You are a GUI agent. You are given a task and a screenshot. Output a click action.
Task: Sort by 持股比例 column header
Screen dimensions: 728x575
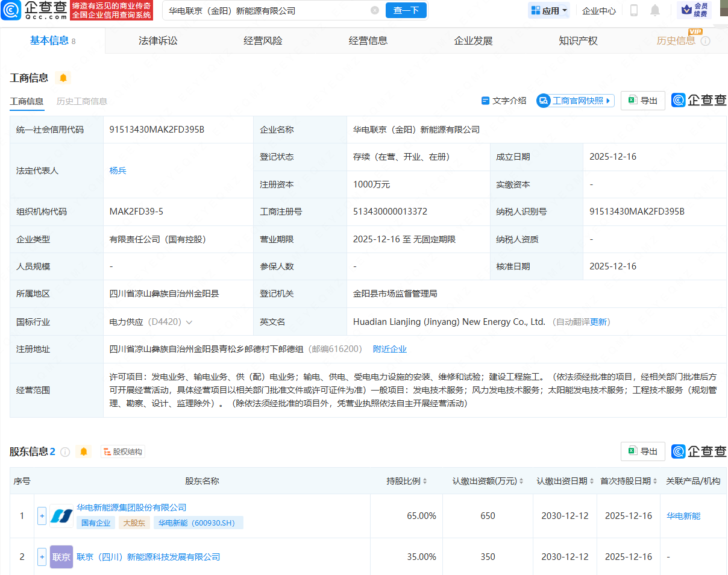coord(407,481)
